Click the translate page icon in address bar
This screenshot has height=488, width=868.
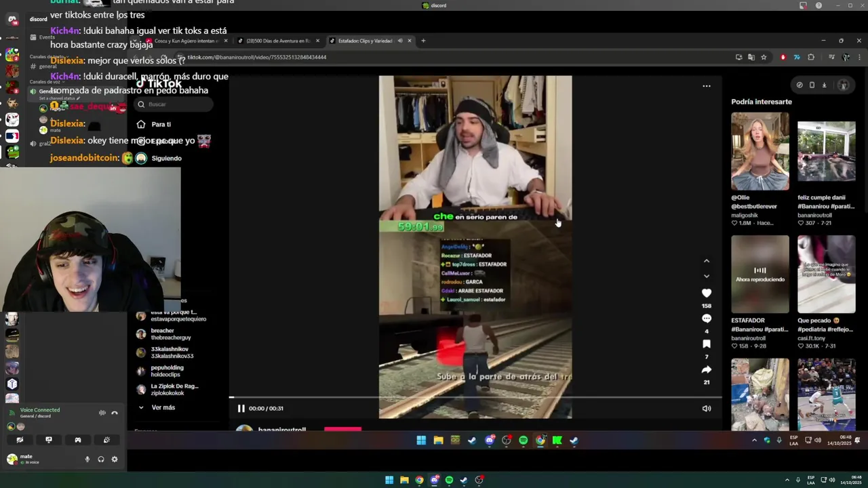point(751,58)
